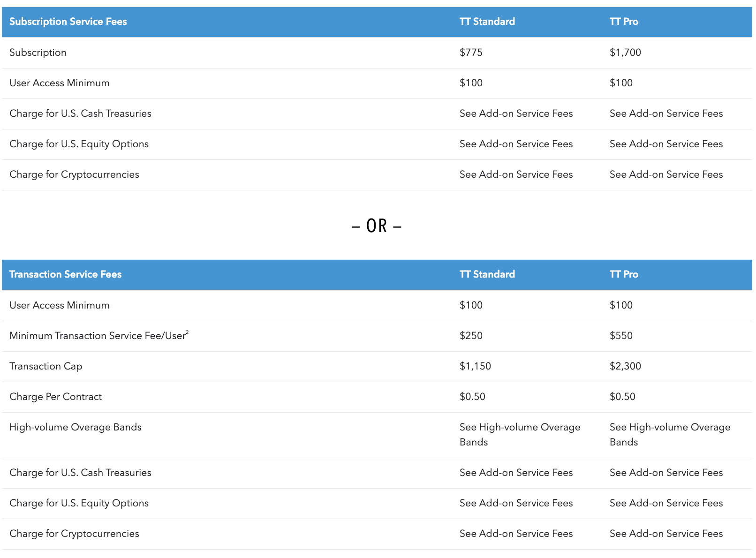Open footnote 2 on Minimum Transaction Service Fee

point(187,332)
